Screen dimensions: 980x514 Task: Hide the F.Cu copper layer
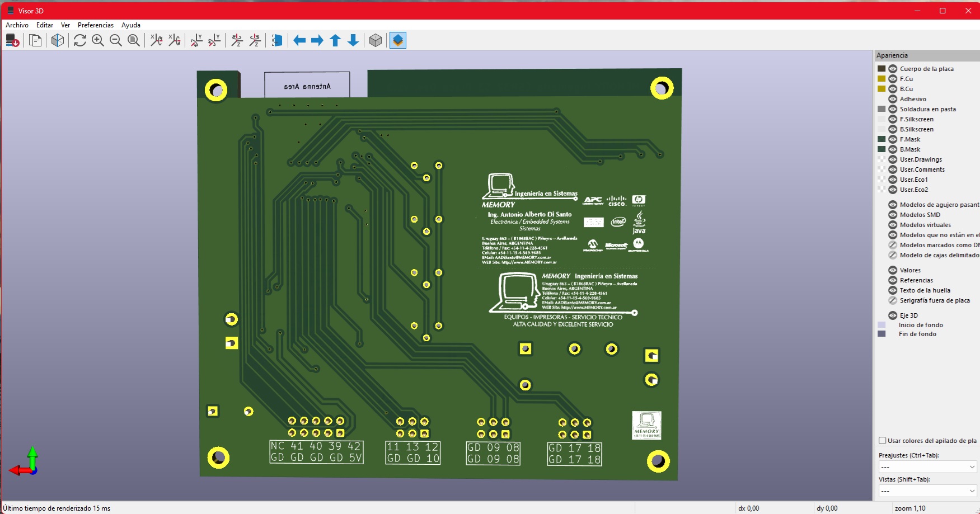[x=893, y=79]
